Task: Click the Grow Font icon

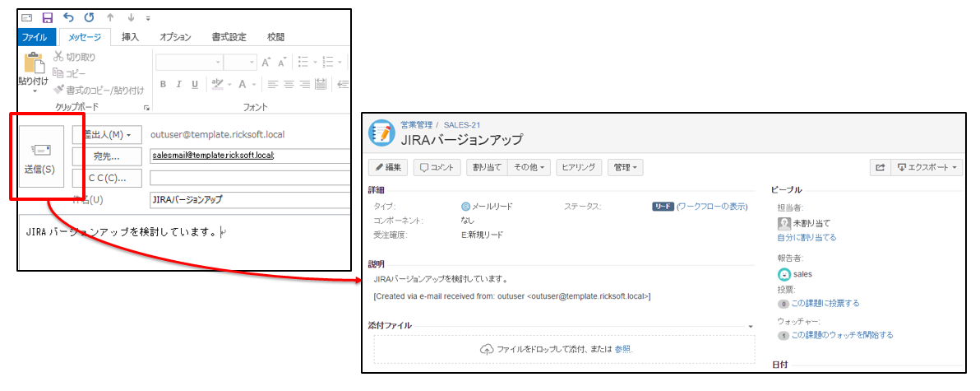Action: [x=266, y=63]
